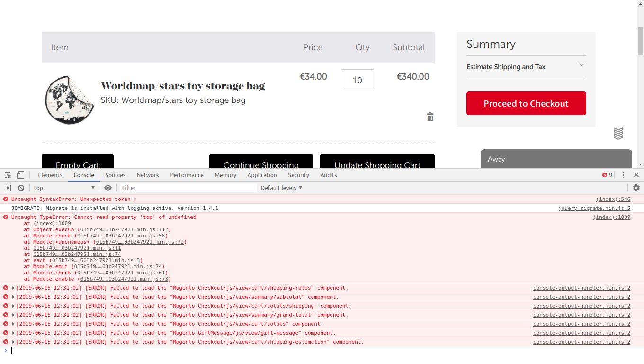Click the Qty input field

[357, 80]
